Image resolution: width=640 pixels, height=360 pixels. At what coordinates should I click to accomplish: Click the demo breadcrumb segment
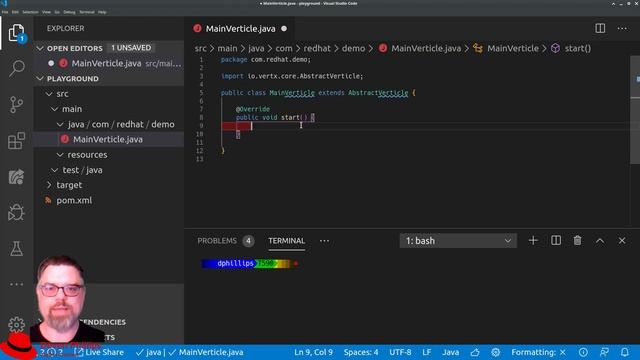click(353, 49)
